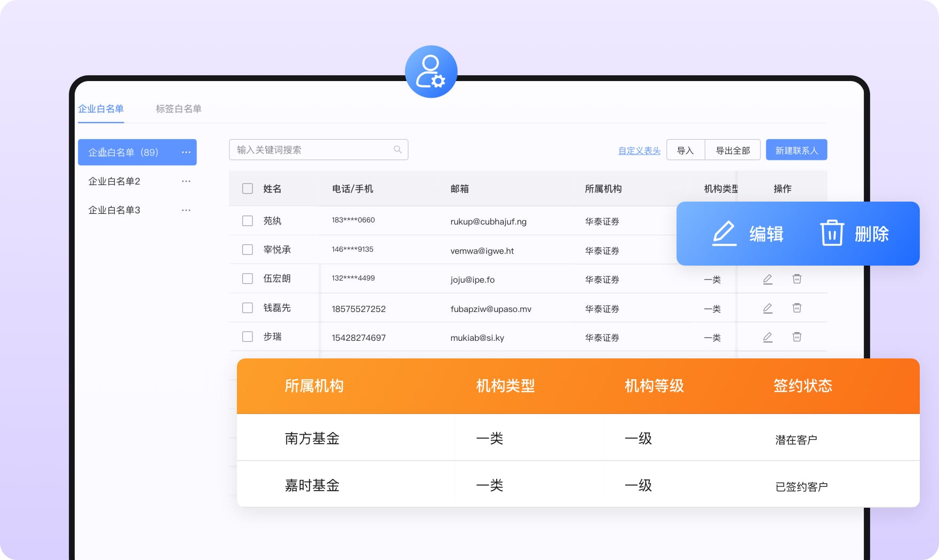Click the email fubapziw@upaso.mv

point(491,309)
